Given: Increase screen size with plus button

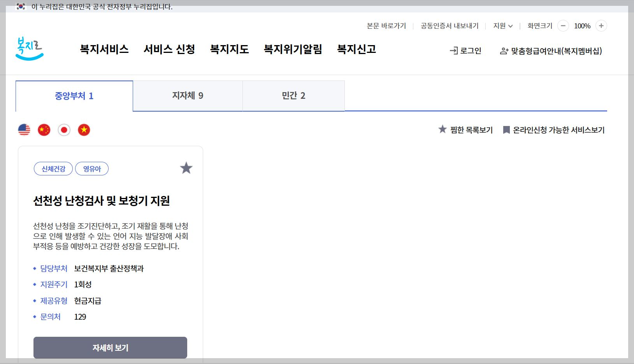Looking at the screenshot, I should pyautogui.click(x=601, y=26).
